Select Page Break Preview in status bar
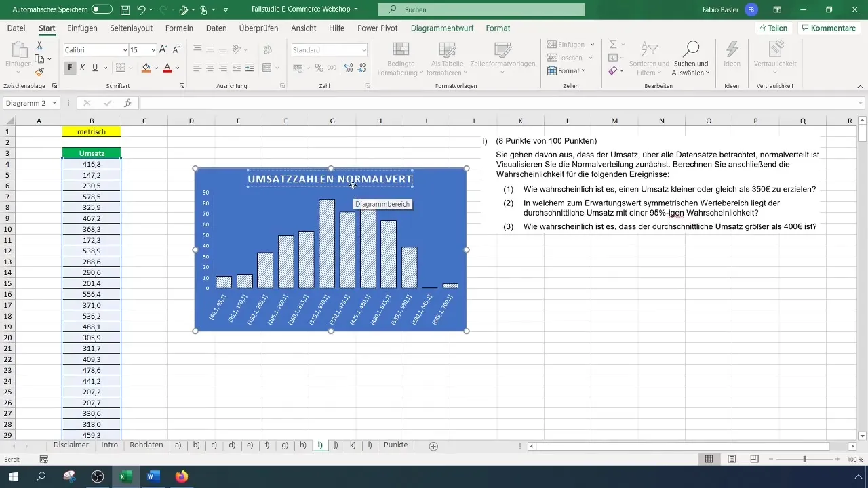 [x=754, y=459]
